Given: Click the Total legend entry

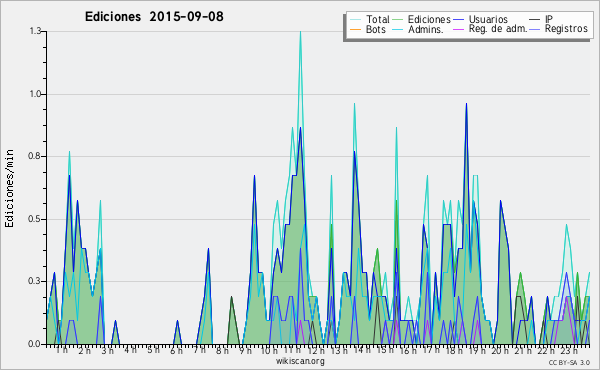Looking at the screenshot, I should click(x=370, y=19).
